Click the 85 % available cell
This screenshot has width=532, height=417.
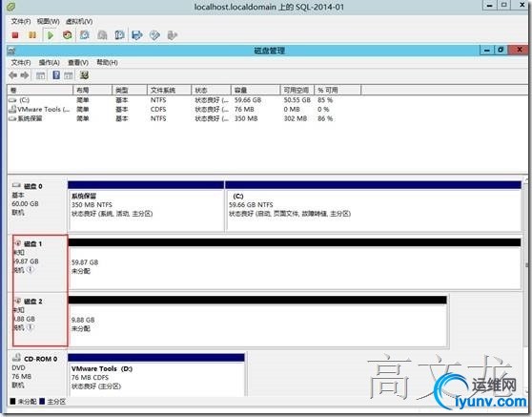pos(325,100)
